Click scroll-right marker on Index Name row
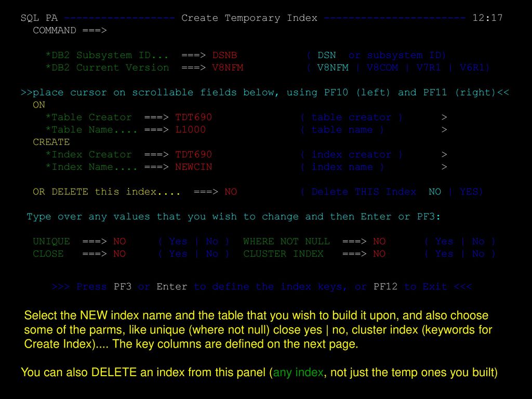The width and height of the screenshot is (532, 399). tap(444, 167)
